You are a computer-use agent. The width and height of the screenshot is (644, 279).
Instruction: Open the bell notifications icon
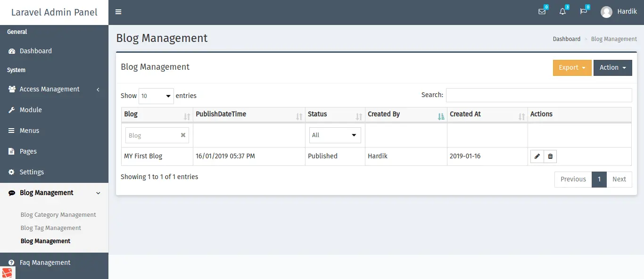pos(562,12)
